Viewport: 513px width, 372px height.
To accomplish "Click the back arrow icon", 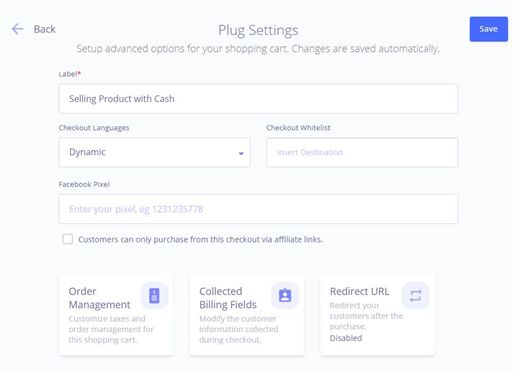I will [x=17, y=29].
